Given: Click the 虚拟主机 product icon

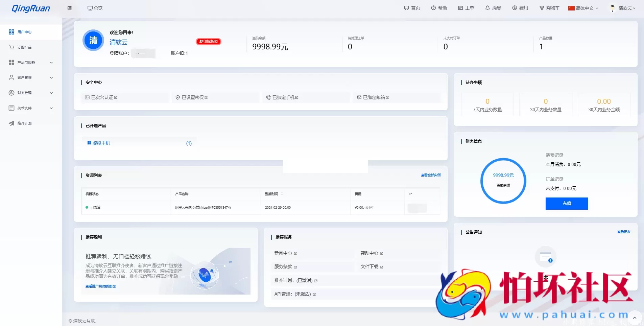Looking at the screenshot, I should coord(89,143).
